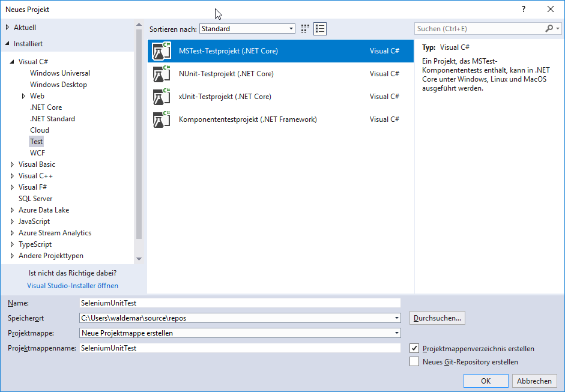Choose Komponententestprojekt (.NET Framework) template
The image size is (565, 392).
[280, 119]
